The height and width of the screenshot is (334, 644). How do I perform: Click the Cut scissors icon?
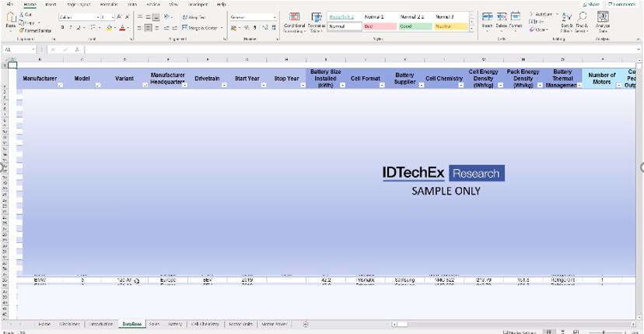(x=21, y=14)
